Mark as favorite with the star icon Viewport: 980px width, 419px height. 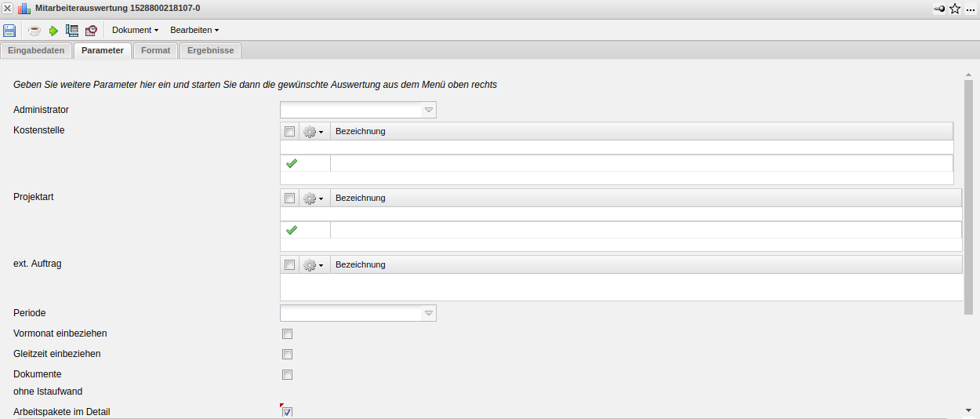(x=955, y=9)
